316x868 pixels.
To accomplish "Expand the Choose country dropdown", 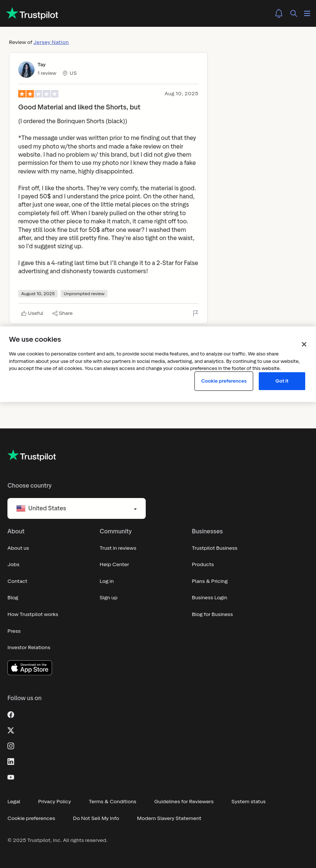I will pos(77,508).
